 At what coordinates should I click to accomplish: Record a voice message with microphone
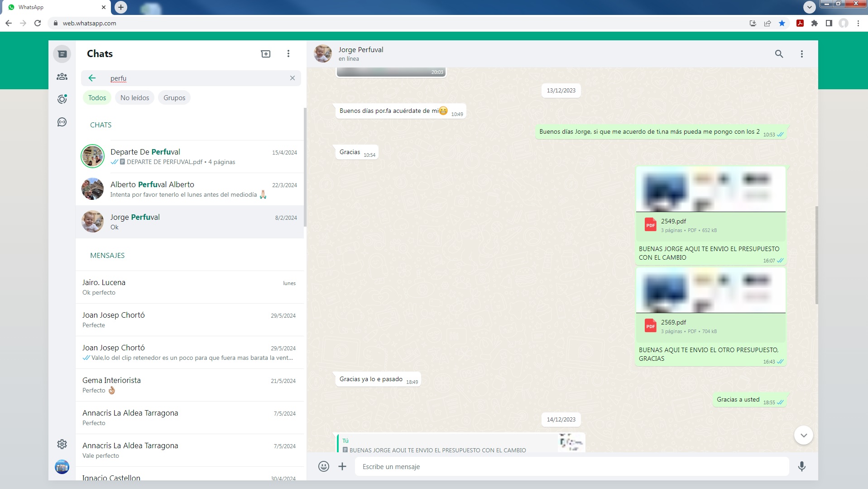801,466
